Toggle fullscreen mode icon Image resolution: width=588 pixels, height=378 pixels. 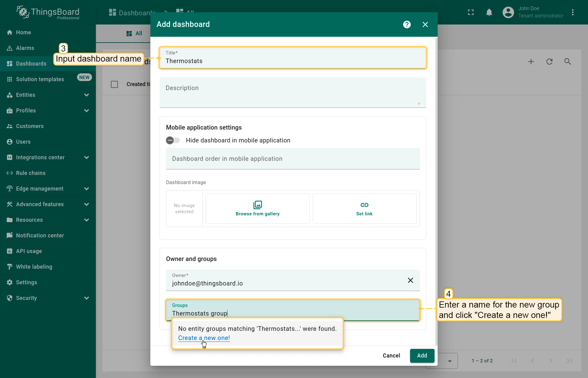point(471,12)
